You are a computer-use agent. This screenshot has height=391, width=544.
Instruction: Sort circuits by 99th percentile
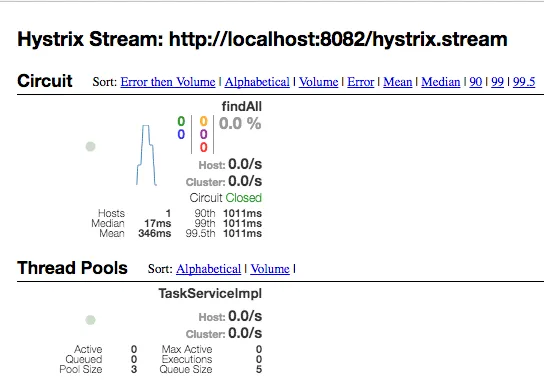pyautogui.click(x=498, y=82)
